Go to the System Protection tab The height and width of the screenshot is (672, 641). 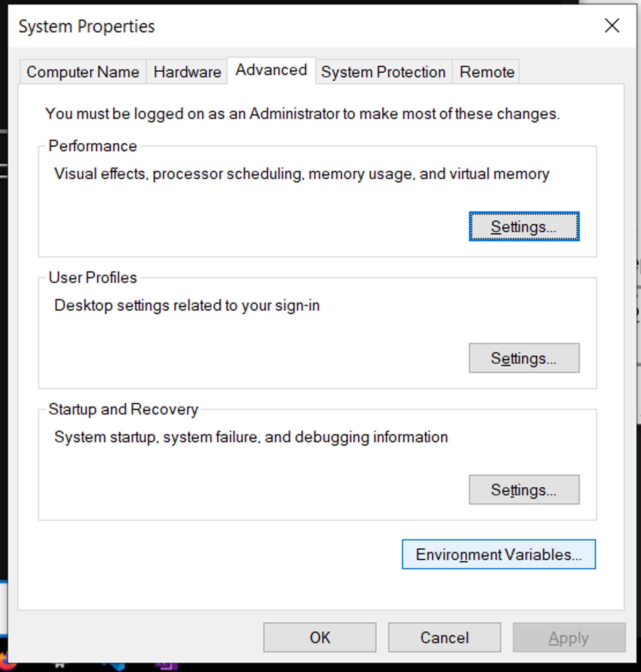pos(383,72)
